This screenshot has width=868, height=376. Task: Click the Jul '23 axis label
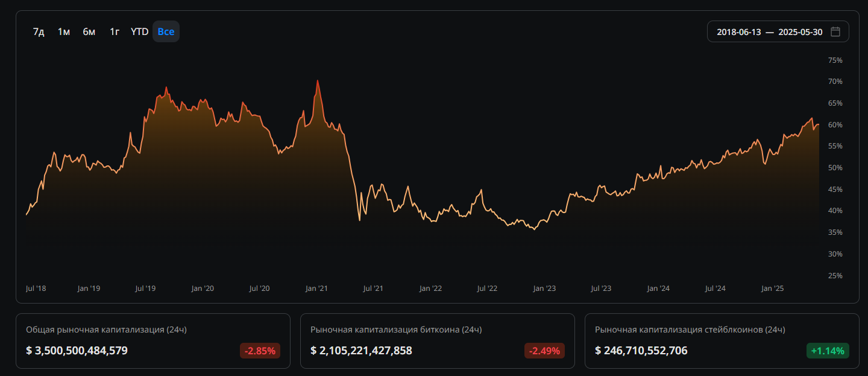point(601,288)
